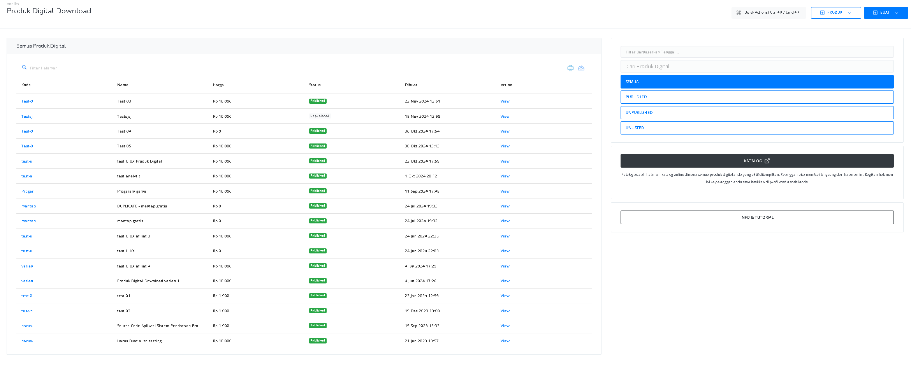Screen dimensions: 911x377
Task: Select the Unpublished filter option
Action: tap(756, 112)
